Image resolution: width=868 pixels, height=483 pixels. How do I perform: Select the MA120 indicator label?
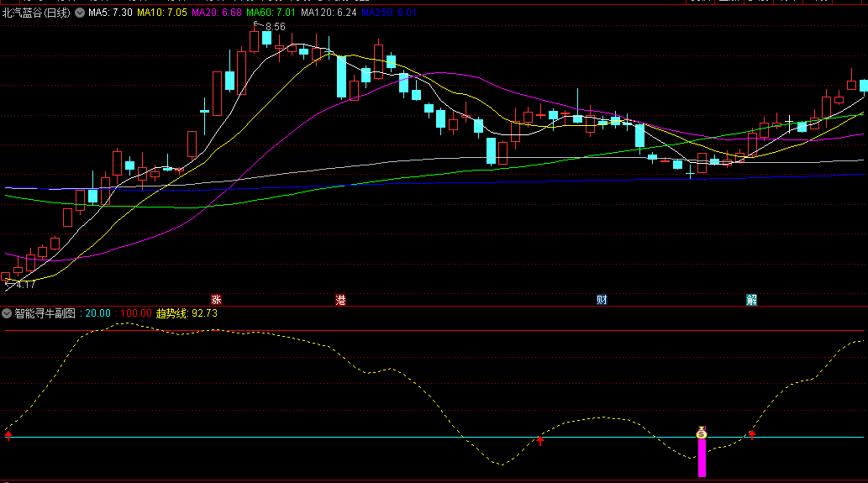click(328, 13)
